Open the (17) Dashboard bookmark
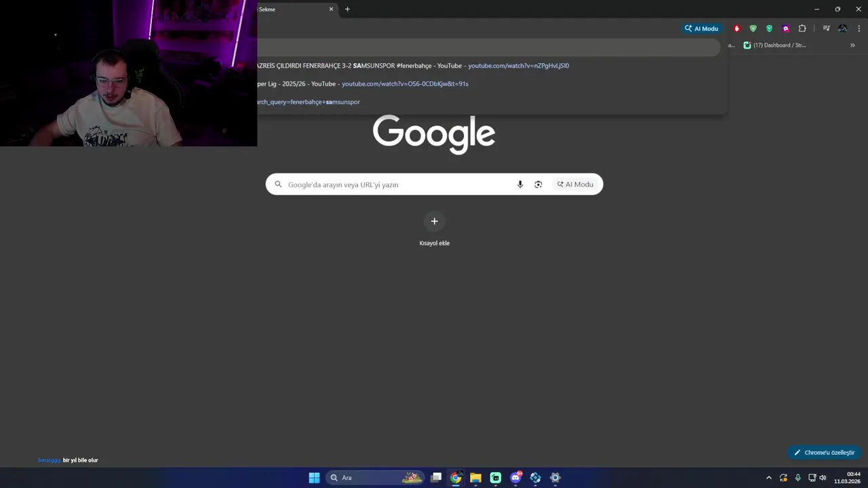 (x=775, y=45)
